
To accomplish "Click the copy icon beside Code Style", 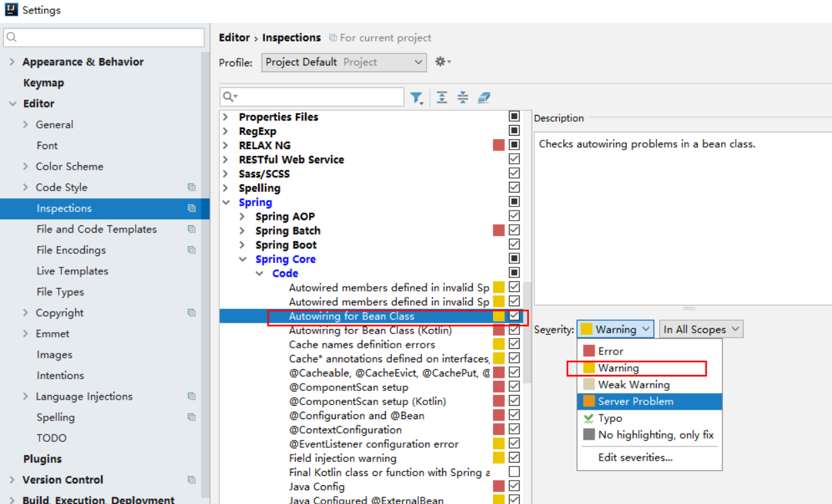I will pos(191,187).
